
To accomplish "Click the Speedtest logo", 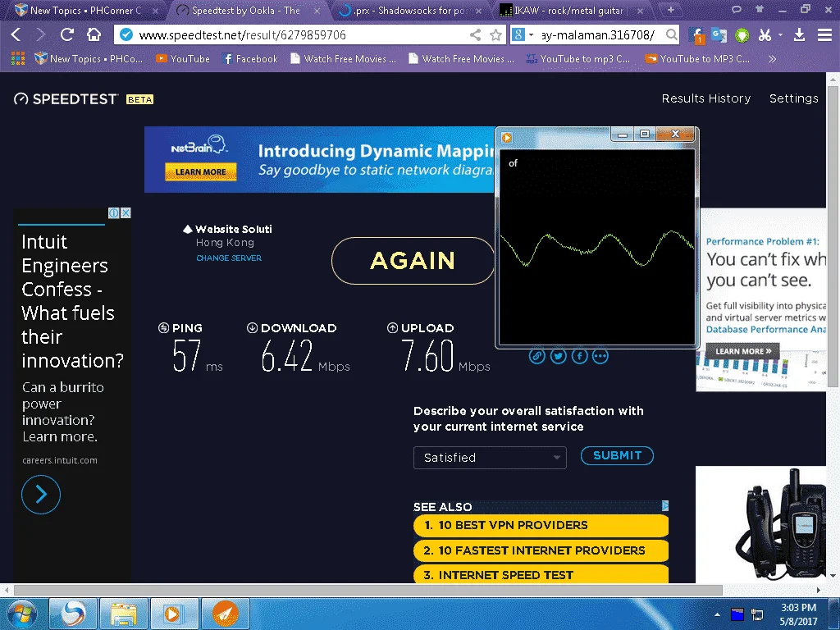I will click(x=66, y=99).
